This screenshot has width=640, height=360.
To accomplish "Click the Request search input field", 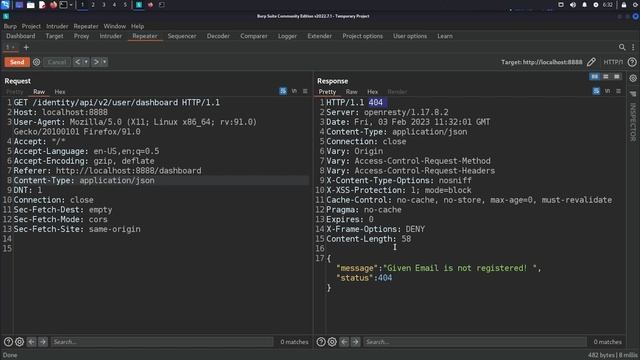I will [162, 342].
